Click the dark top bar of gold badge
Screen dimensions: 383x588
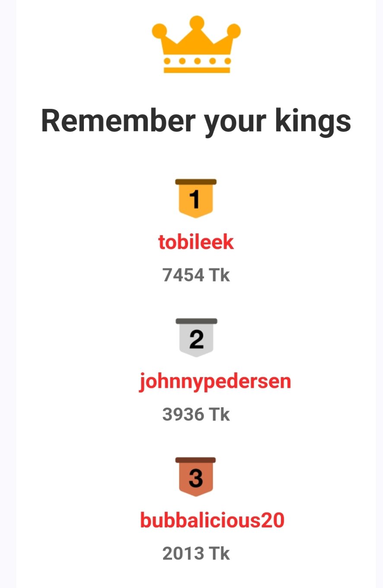click(196, 182)
